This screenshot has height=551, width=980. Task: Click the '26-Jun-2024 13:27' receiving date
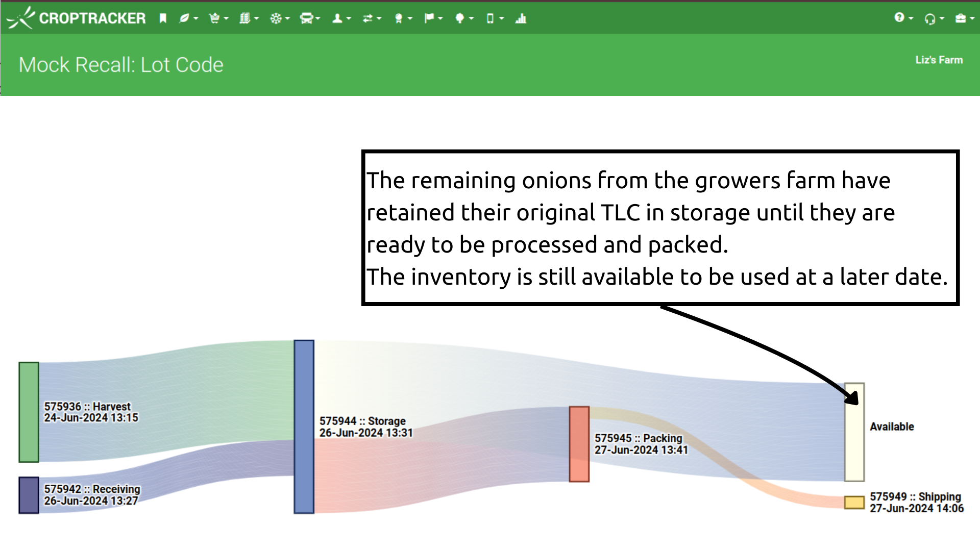click(91, 501)
